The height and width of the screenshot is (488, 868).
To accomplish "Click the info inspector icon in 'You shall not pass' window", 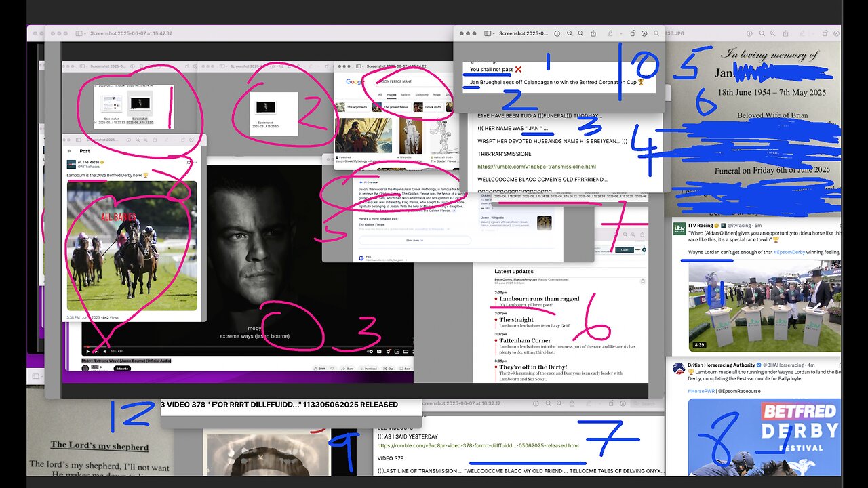I will 557,33.
